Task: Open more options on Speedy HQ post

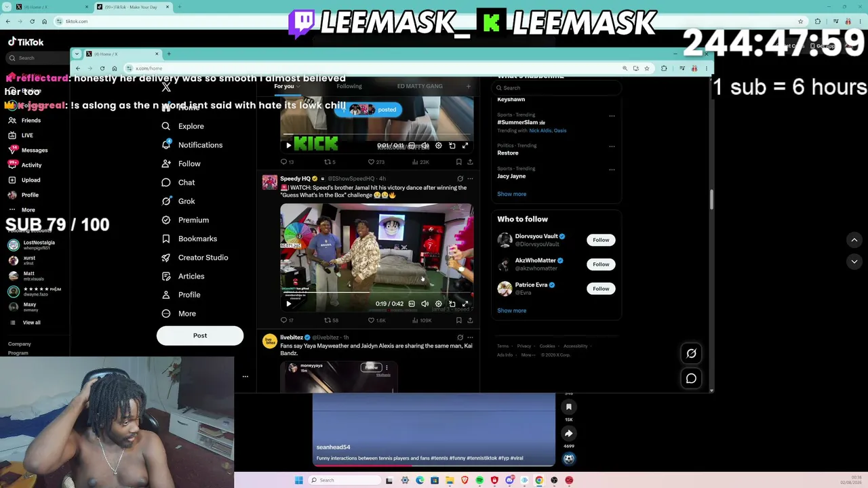Action: (470, 179)
